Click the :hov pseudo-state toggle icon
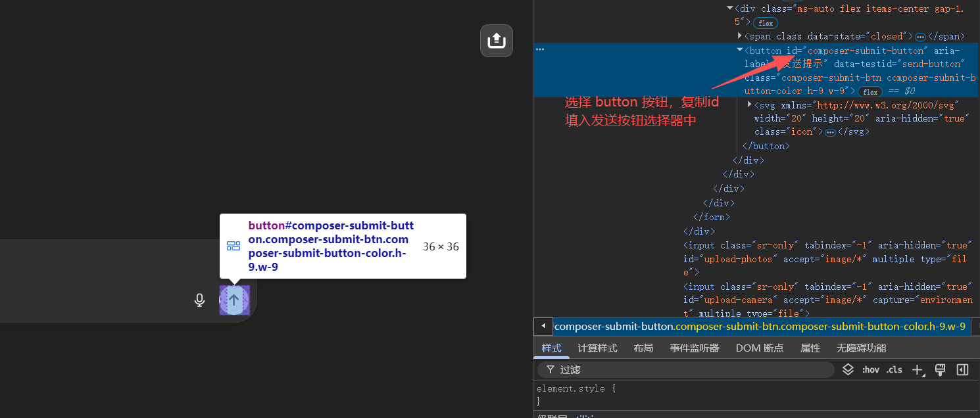980x418 pixels. pos(870,369)
